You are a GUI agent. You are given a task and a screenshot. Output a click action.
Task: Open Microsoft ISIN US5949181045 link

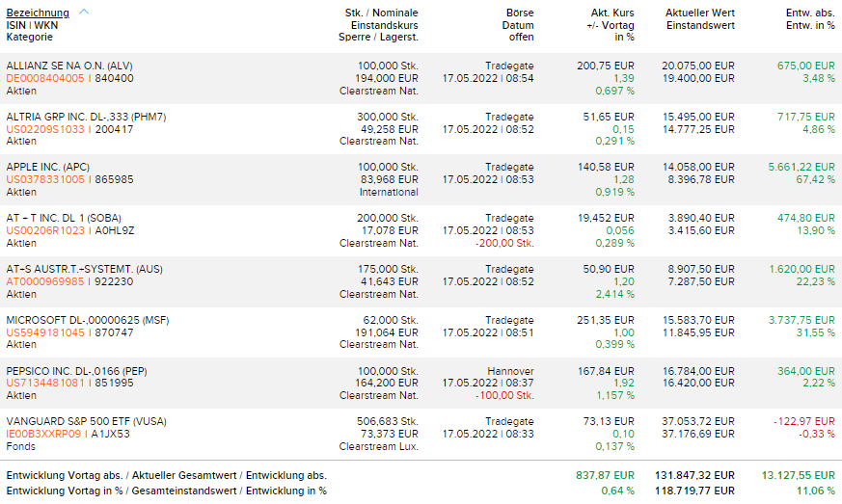(45, 332)
